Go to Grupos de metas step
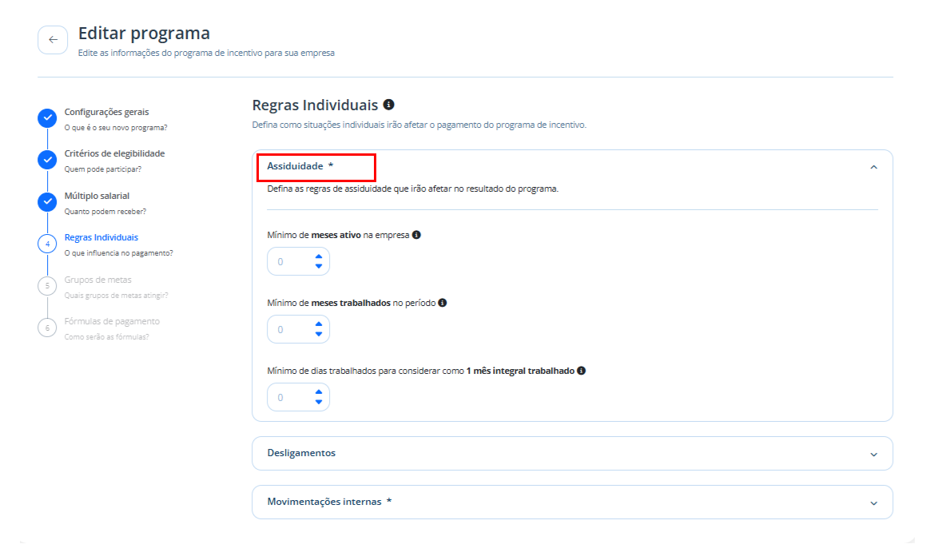 pyautogui.click(x=97, y=280)
